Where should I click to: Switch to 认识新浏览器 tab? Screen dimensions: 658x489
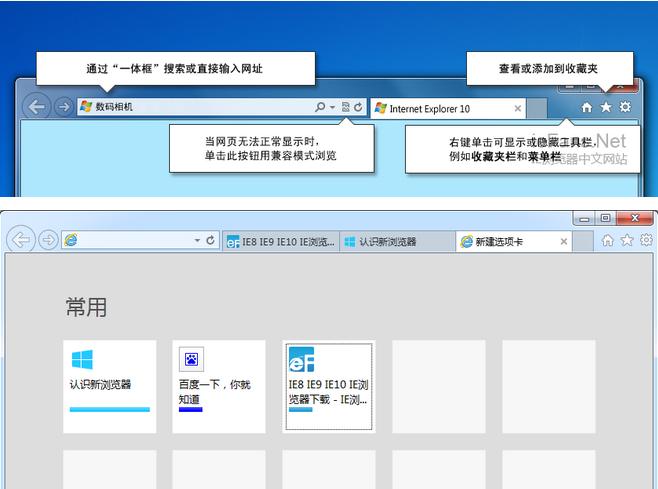(385, 242)
